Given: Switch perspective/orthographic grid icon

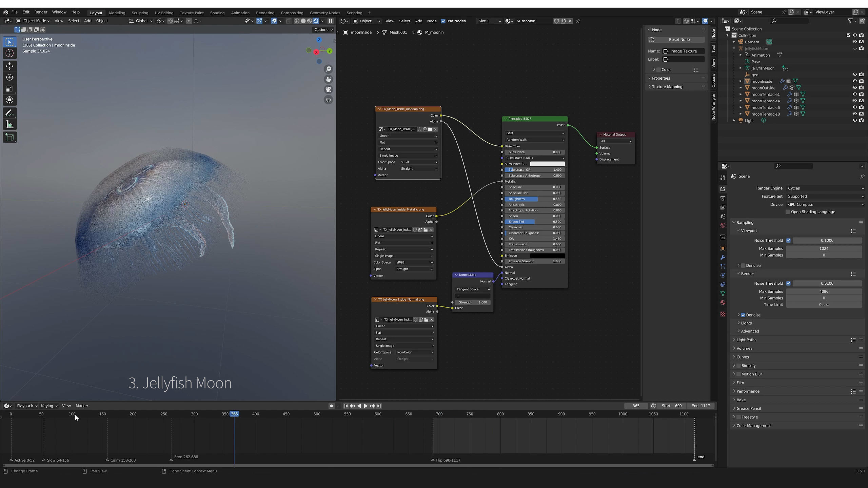Looking at the screenshot, I should tap(328, 100).
